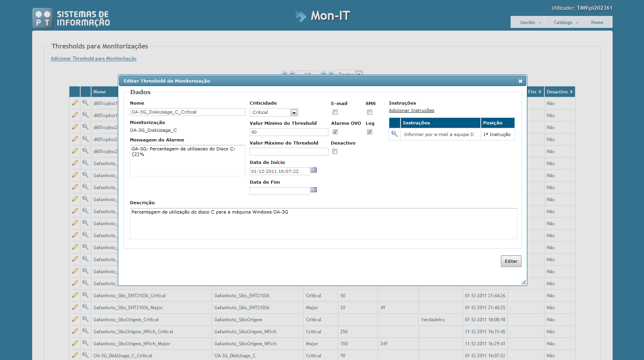Toggle the E-mail checkbox
The image size is (644, 360).
pyautogui.click(x=335, y=112)
